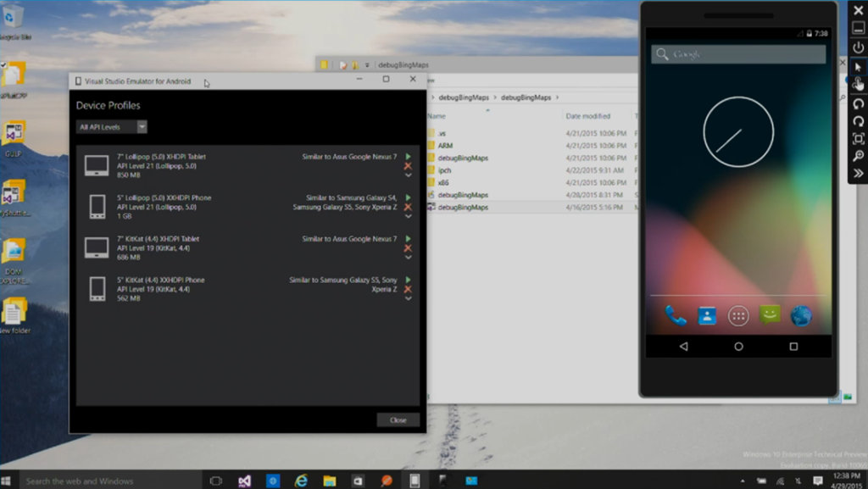Select the GULP desktop shortcut

[x=14, y=139]
